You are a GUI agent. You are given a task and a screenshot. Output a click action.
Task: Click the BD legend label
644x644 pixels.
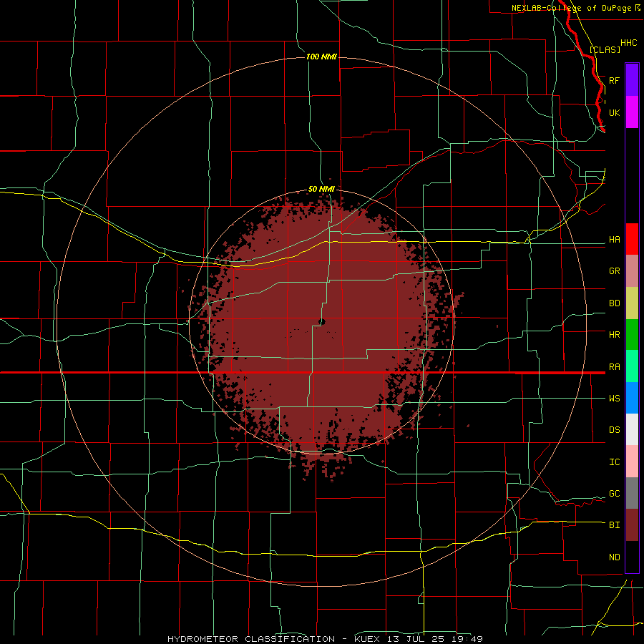[x=614, y=303]
